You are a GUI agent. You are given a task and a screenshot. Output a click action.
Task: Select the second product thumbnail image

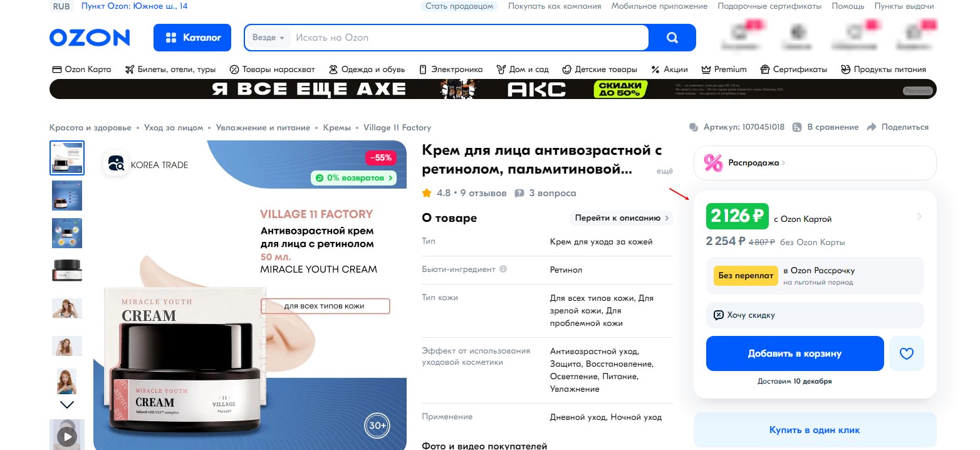[67, 196]
